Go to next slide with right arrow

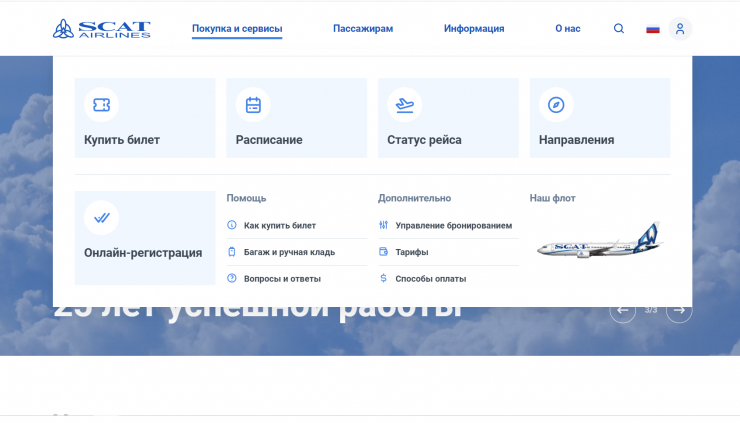(x=679, y=310)
